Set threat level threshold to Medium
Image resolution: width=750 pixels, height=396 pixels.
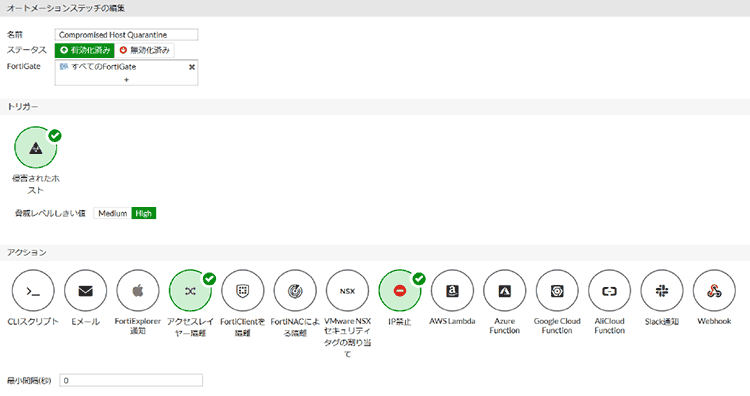[112, 213]
